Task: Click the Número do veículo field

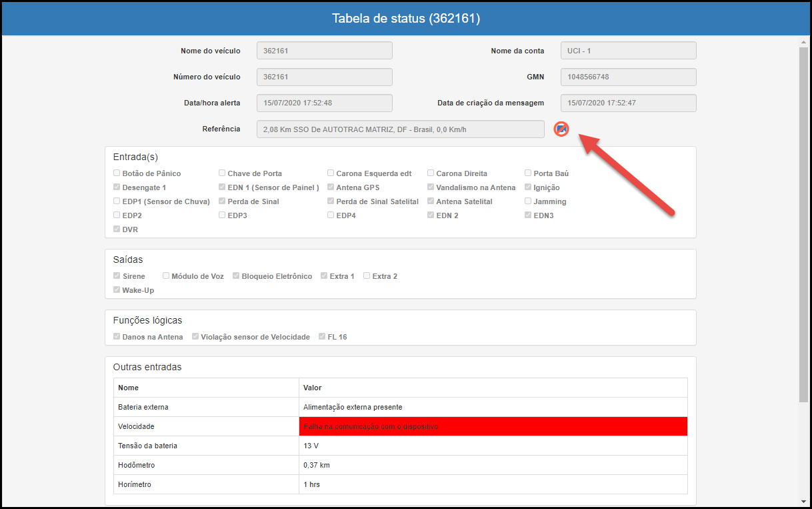Action: (x=325, y=77)
